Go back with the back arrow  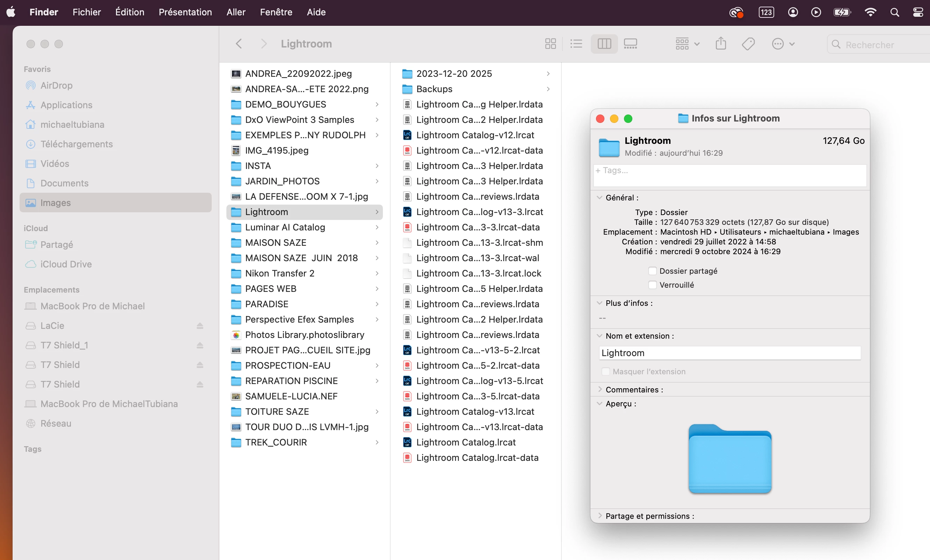(239, 44)
